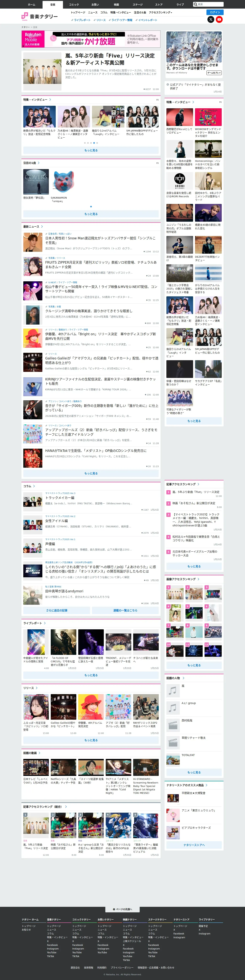Click 連載の一覧はこちら button
Screen dimensions: 245x980
tap(125, 610)
